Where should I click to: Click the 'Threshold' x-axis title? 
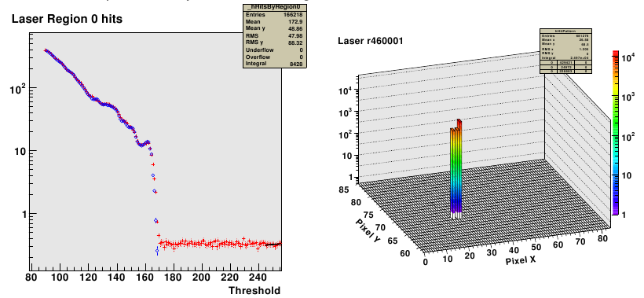point(254,291)
